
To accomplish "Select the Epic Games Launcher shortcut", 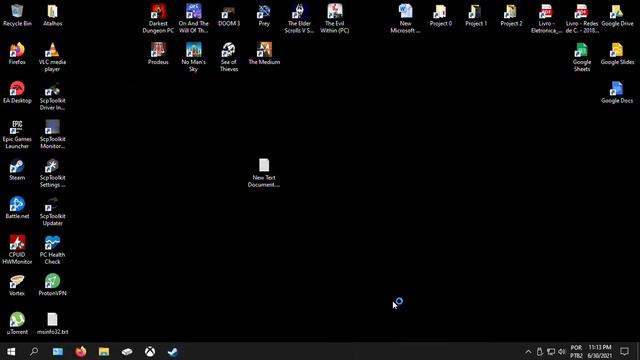I will tap(17, 134).
